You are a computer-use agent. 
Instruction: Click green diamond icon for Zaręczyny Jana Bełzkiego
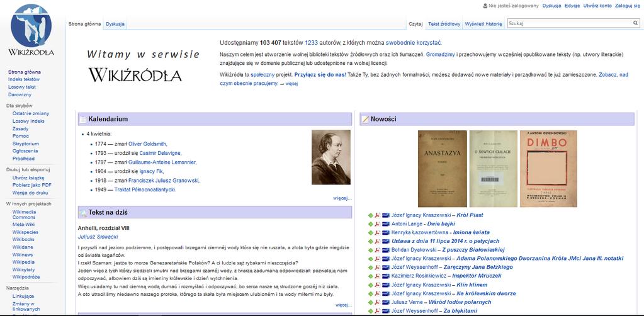pyautogui.click(x=370, y=268)
